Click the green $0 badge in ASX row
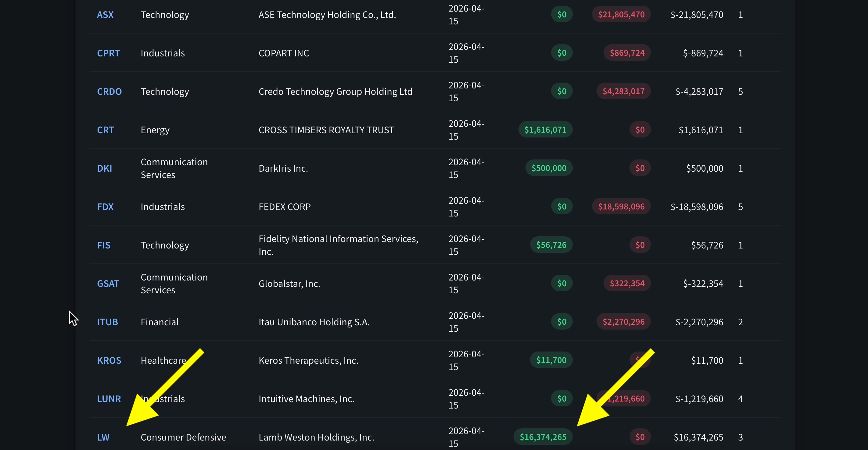The width and height of the screenshot is (868, 450). tap(562, 14)
